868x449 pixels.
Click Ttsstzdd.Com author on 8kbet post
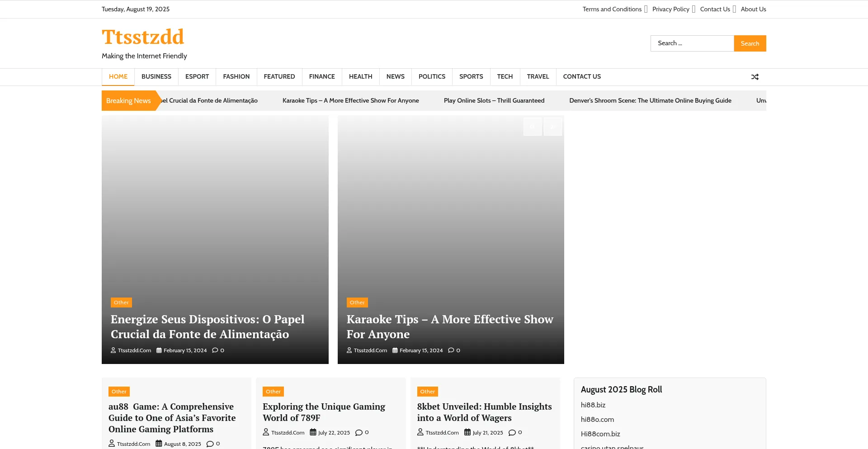click(442, 433)
